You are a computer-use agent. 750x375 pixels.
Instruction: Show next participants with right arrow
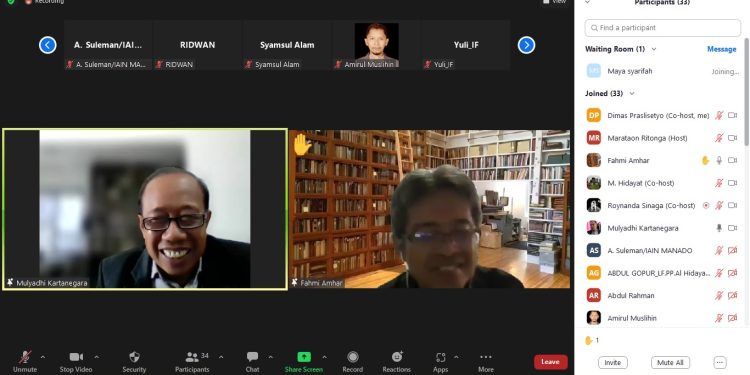(526, 45)
